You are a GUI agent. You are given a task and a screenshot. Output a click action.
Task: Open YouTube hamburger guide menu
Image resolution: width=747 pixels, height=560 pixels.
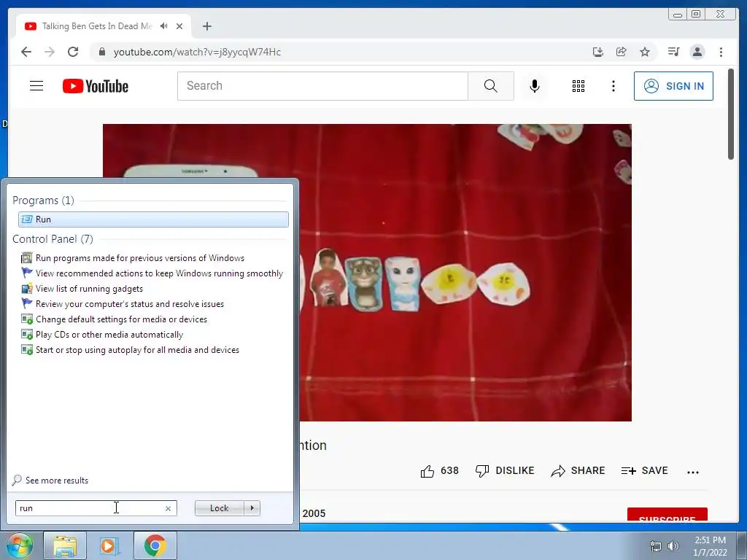click(x=36, y=86)
